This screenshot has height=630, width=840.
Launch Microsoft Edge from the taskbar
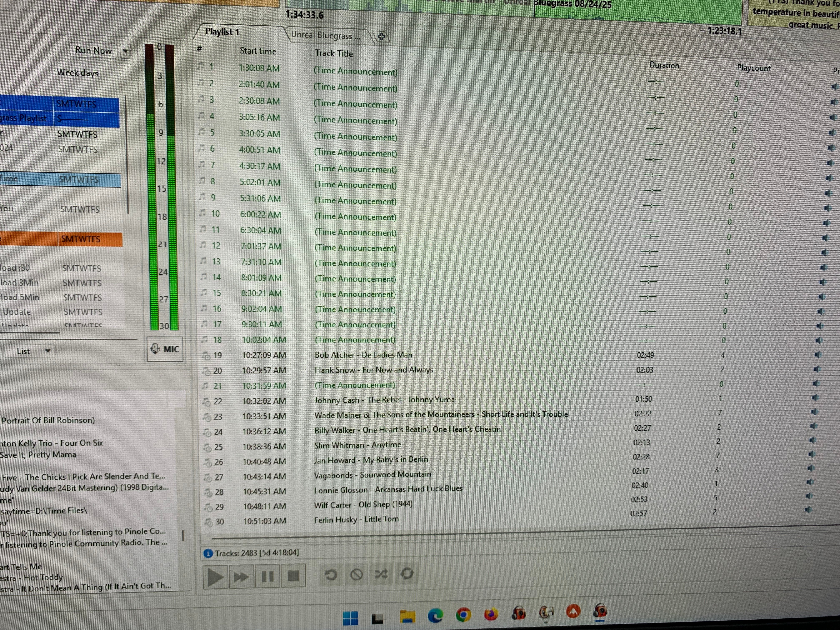435,616
